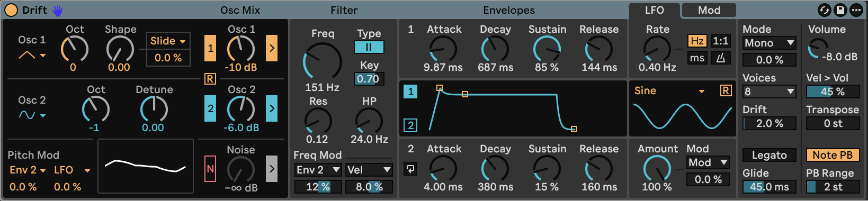This screenshot has height=201, width=868.
Task: Open the Mode Mono dropdown
Action: (769, 43)
